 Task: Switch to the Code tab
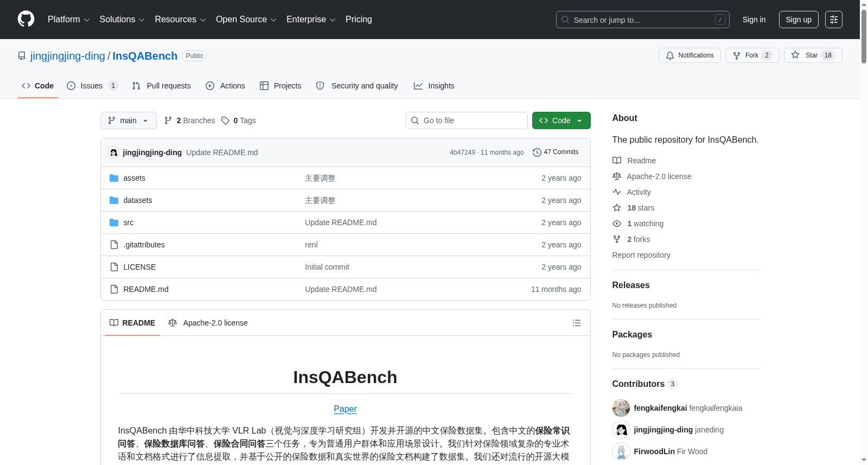click(38, 86)
